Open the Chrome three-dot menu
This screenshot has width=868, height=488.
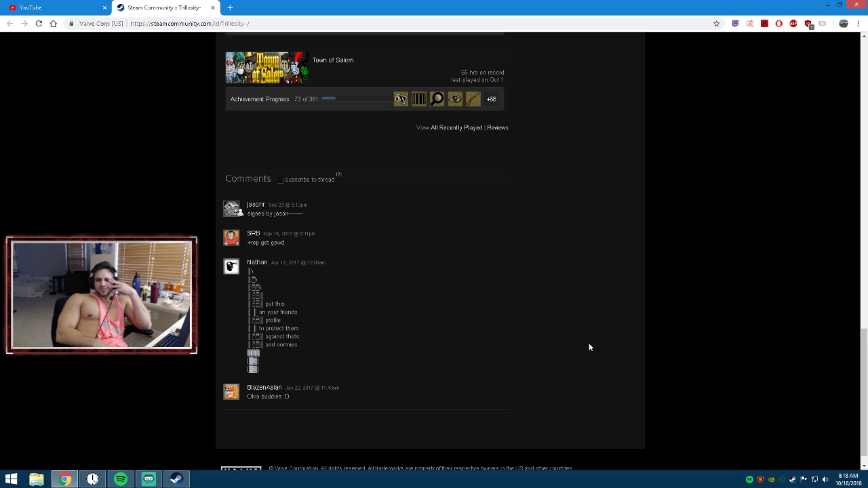(x=859, y=23)
